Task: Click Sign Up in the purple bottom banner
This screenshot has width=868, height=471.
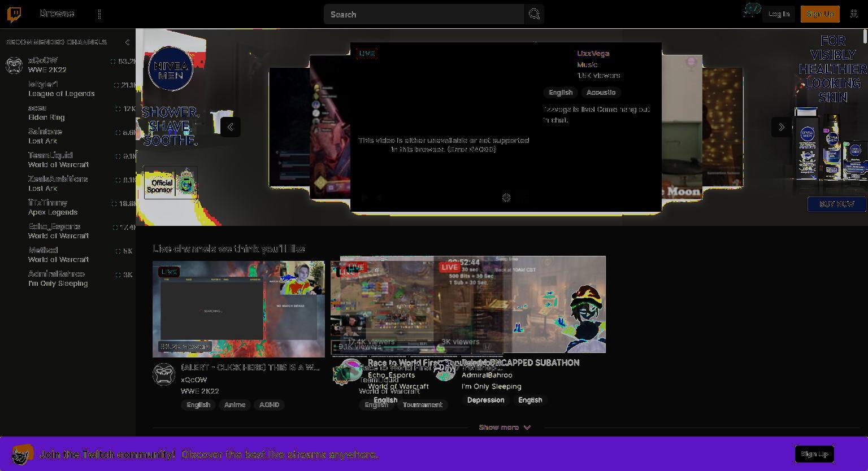Action: [814, 454]
